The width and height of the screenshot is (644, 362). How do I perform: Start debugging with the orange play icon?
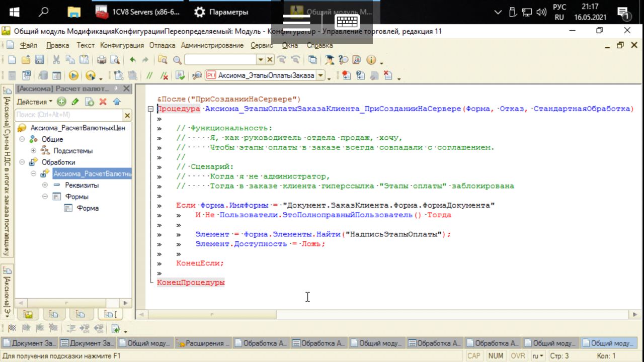(73, 75)
